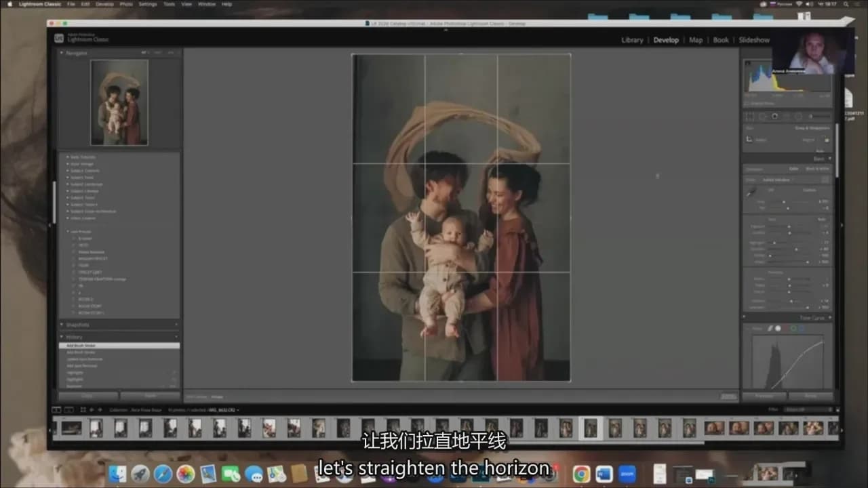Screen dimensions: 868x488
Task: Select the Radial Filter tool
Action: [x=797, y=117]
